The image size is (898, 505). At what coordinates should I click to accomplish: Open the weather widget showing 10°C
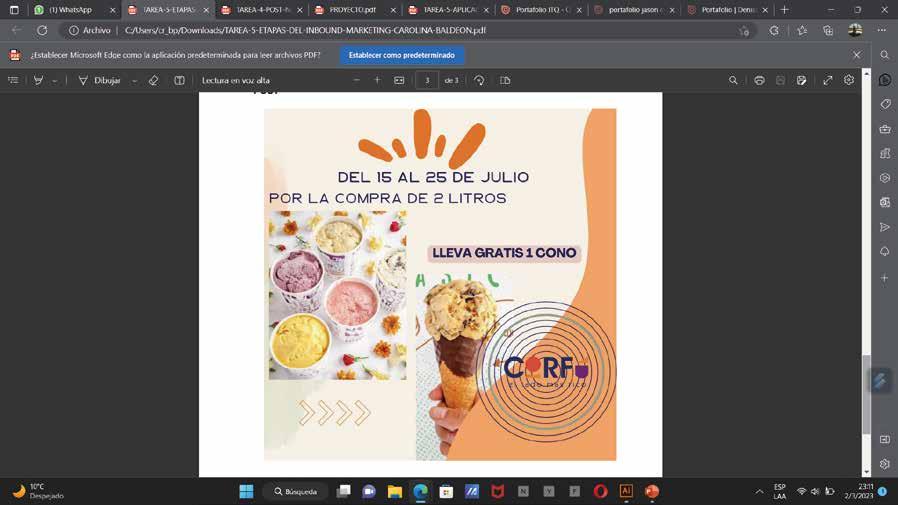[x=38, y=491]
